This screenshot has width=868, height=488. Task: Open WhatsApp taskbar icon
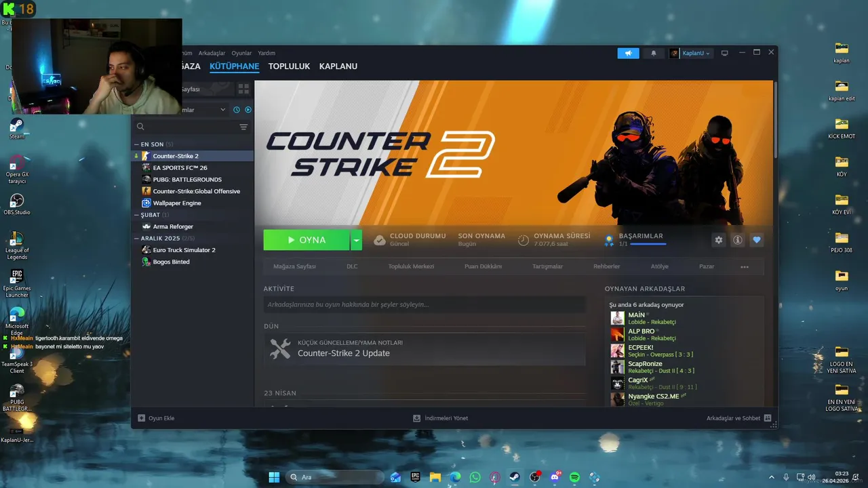[x=475, y=477]
